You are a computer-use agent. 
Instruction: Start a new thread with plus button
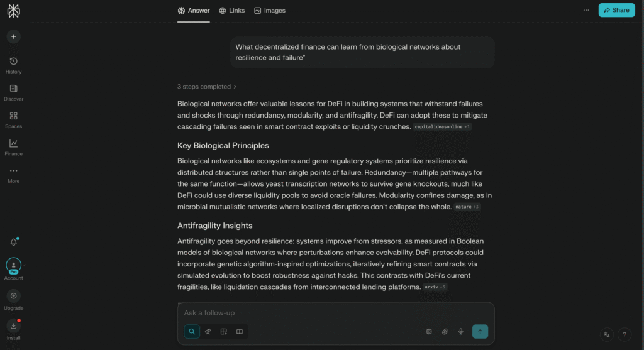click(13, 36)
